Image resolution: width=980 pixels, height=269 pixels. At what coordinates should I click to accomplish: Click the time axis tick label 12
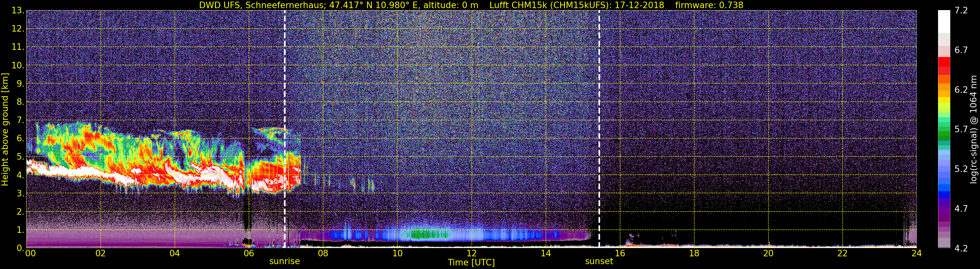[471, 253]
